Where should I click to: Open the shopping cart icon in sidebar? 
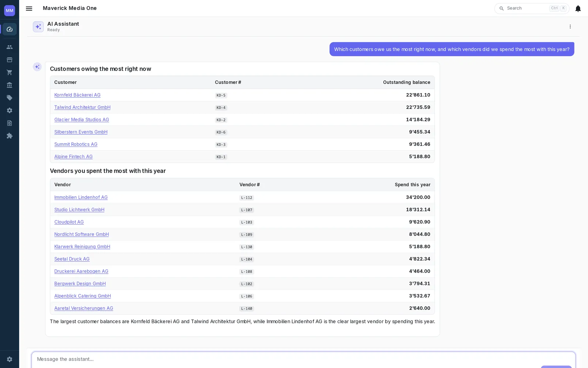pyautogui.click(x=10, y=72)
